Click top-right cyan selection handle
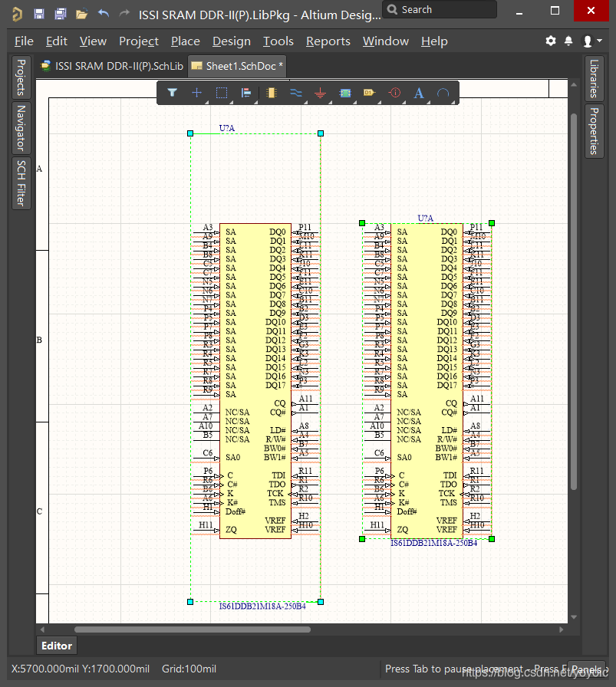Screen dimensions: 616x687 [321, 133]
